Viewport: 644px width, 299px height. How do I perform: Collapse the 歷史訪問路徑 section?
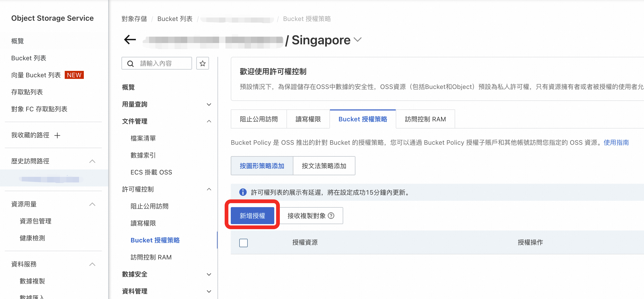(92, 161)
